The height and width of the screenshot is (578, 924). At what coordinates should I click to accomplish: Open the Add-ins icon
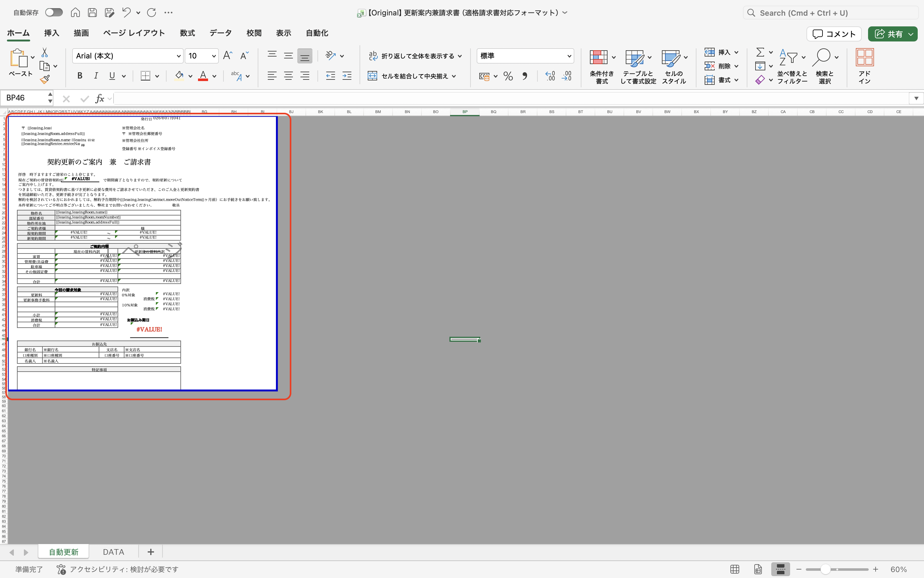[x=864, y=57]
